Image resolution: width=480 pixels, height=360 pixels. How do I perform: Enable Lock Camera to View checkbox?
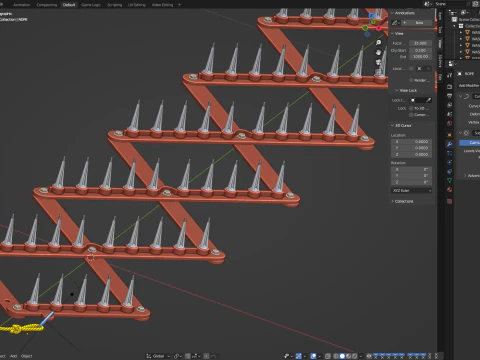(411, 115)
